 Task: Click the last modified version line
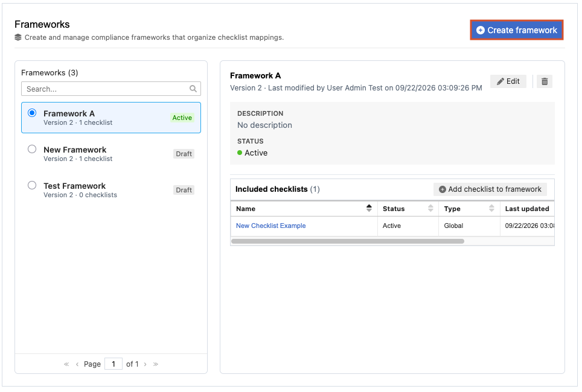click(x=356, y=88)
